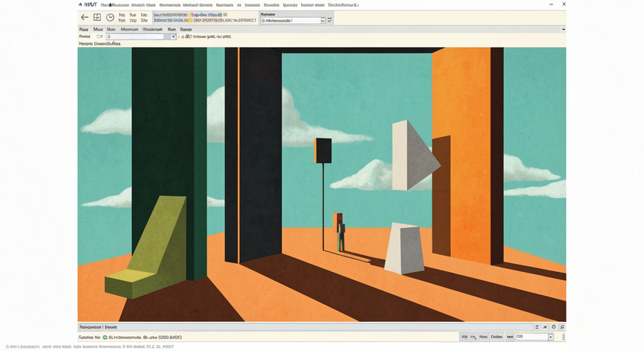Image resolution: width=644 pixels, height=351 pixels.
Task: Click the last icon at right of bottom panel bar
Action: [562, 327]
